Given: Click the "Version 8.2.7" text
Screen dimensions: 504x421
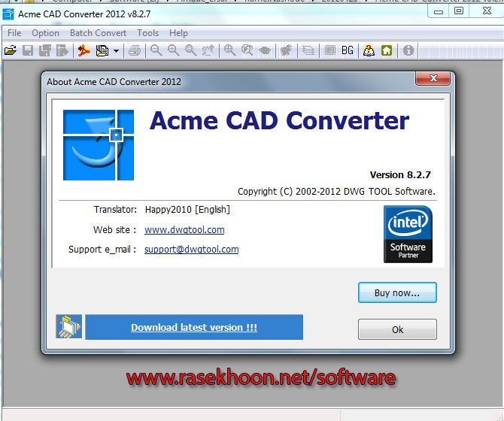Looking at the screenshot, I should 400,174.
